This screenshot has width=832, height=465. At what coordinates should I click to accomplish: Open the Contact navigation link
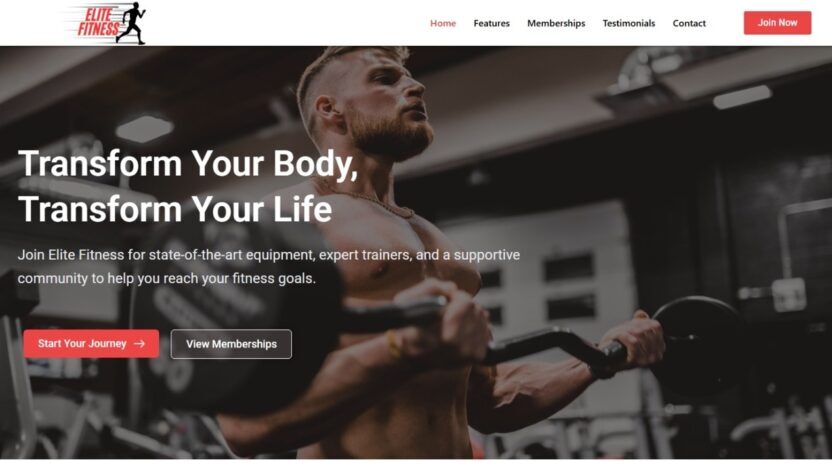(689, 23)
